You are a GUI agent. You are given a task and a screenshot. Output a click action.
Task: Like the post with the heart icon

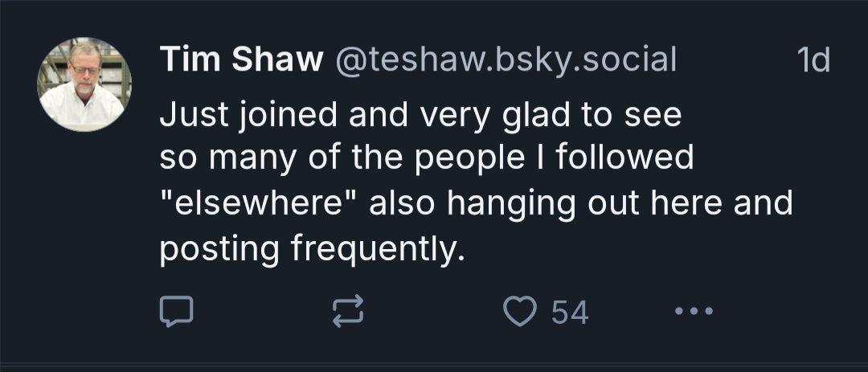pyautogui.click(x=520, y=311)
